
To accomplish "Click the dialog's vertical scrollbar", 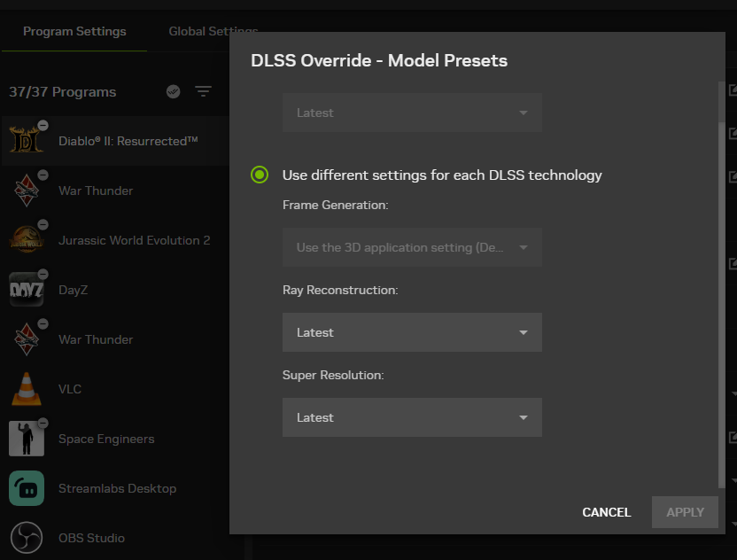I will 720,284.
